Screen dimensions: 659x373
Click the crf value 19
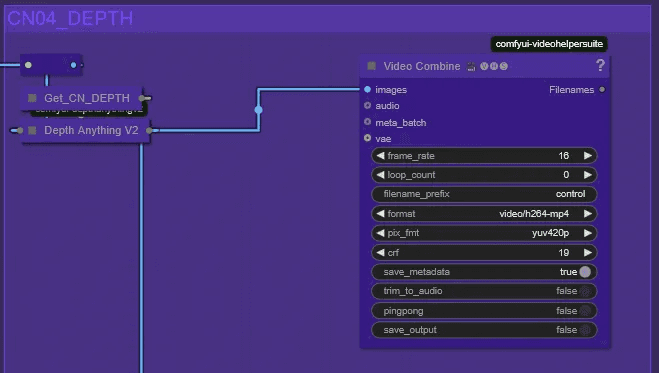coord(564,252)
